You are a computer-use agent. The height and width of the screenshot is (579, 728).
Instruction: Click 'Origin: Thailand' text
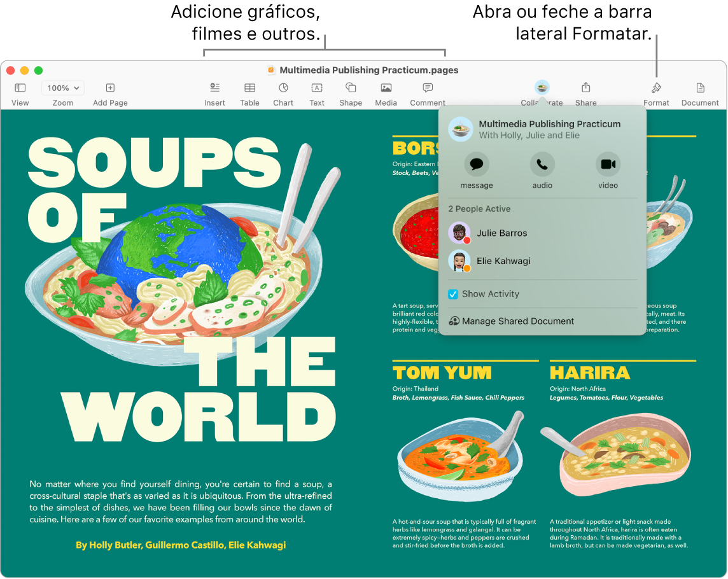point(415,389)
